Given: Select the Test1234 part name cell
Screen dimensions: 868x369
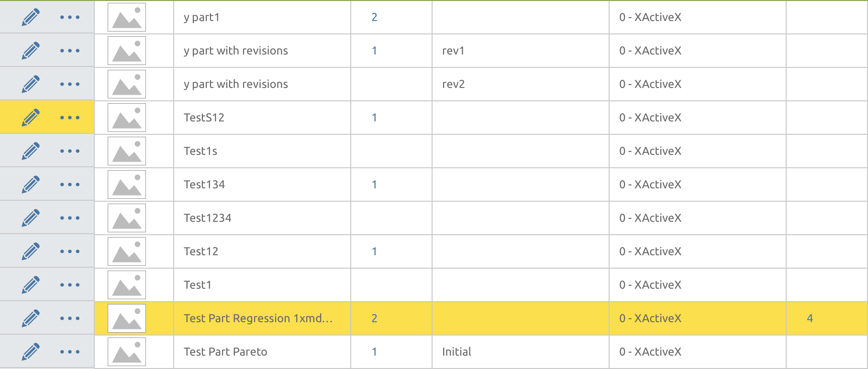Looking at the screenshot, I should pyautogui.click(x=208, y=218).
